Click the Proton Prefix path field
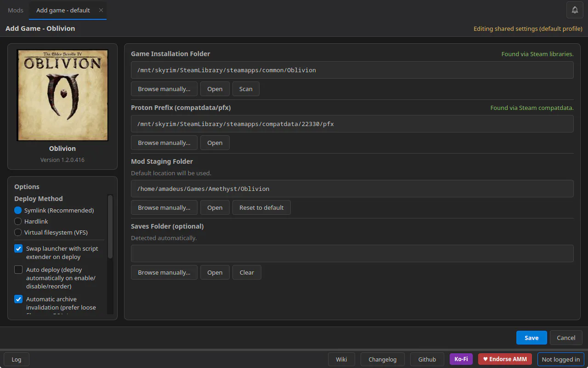Screen dimensions: 588x368 [352, 124]
